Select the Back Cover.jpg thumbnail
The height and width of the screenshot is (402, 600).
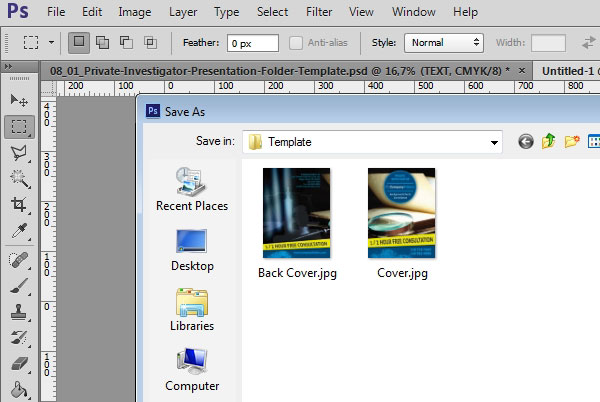(x=297, y=213)
